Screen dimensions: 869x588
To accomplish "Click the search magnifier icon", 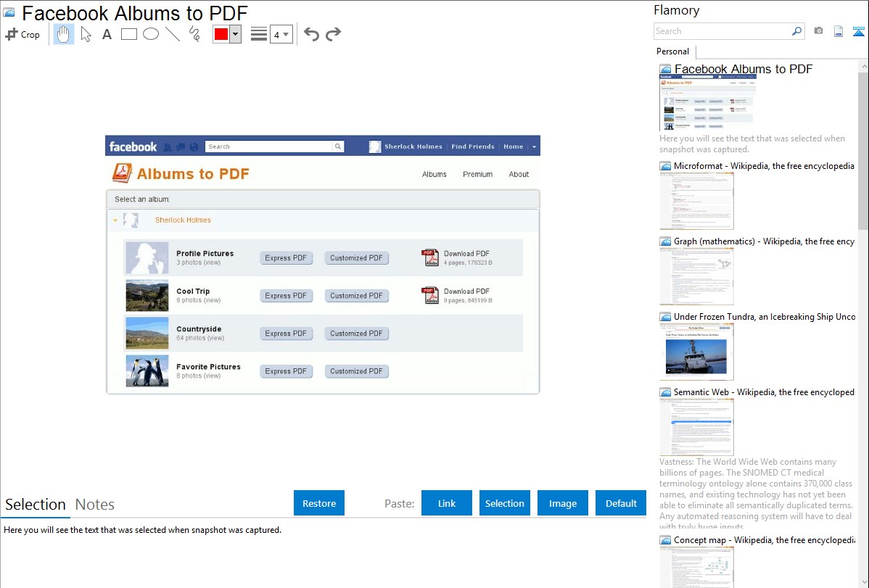I will pyautogui.click(x=796, y=31).
